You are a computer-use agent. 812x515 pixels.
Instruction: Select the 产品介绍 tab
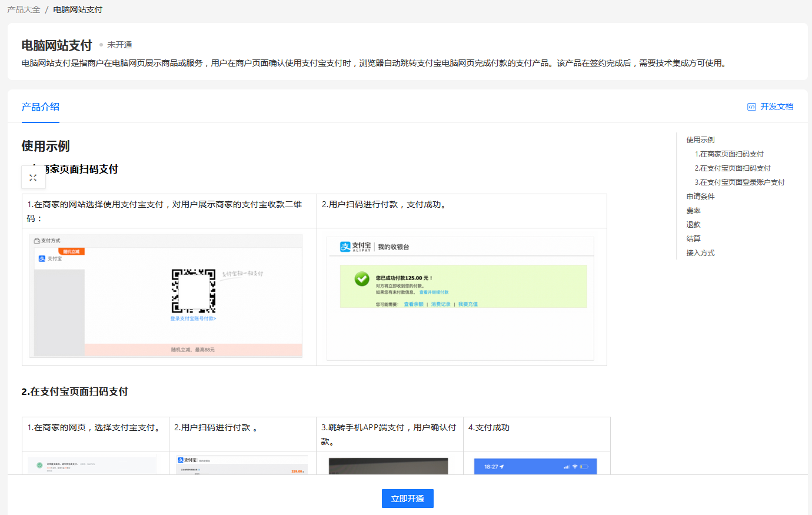click(40, 107)
